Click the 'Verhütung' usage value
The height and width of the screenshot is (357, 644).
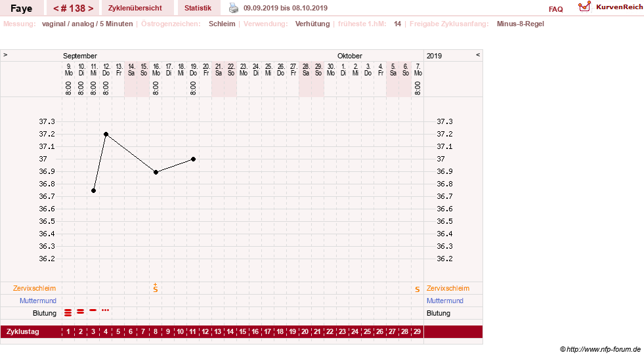312,24
